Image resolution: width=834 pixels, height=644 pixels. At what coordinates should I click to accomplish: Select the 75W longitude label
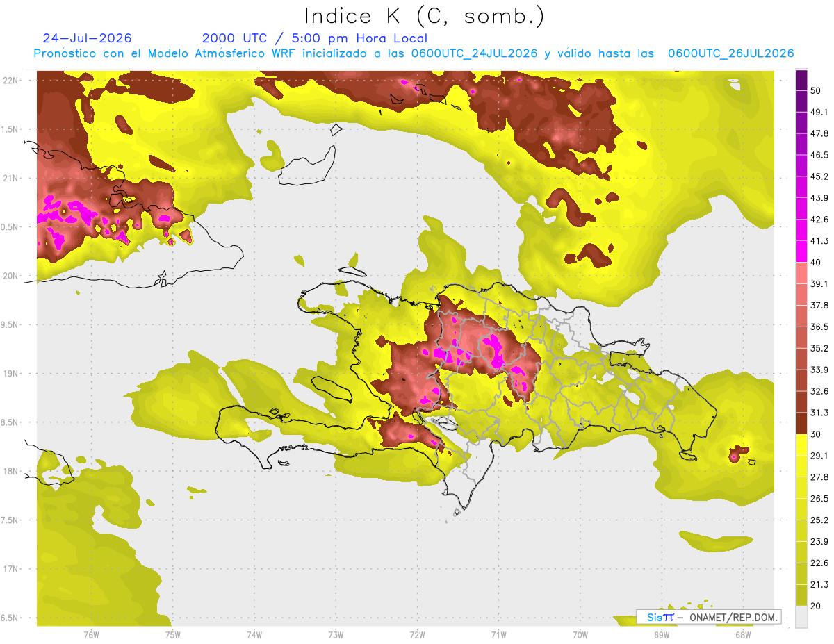pos(172,634)
